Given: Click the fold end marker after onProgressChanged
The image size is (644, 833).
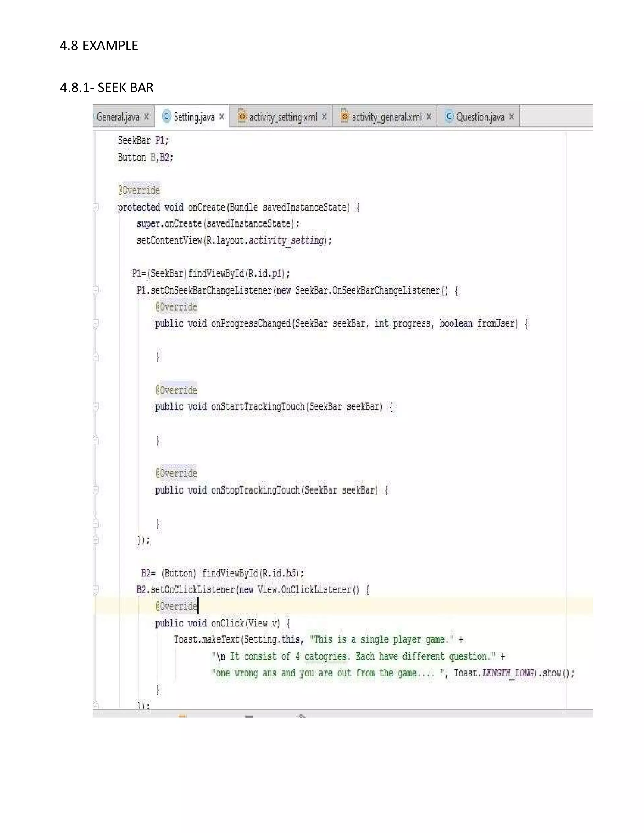Looking at the screenshot, I should point(96,357).
